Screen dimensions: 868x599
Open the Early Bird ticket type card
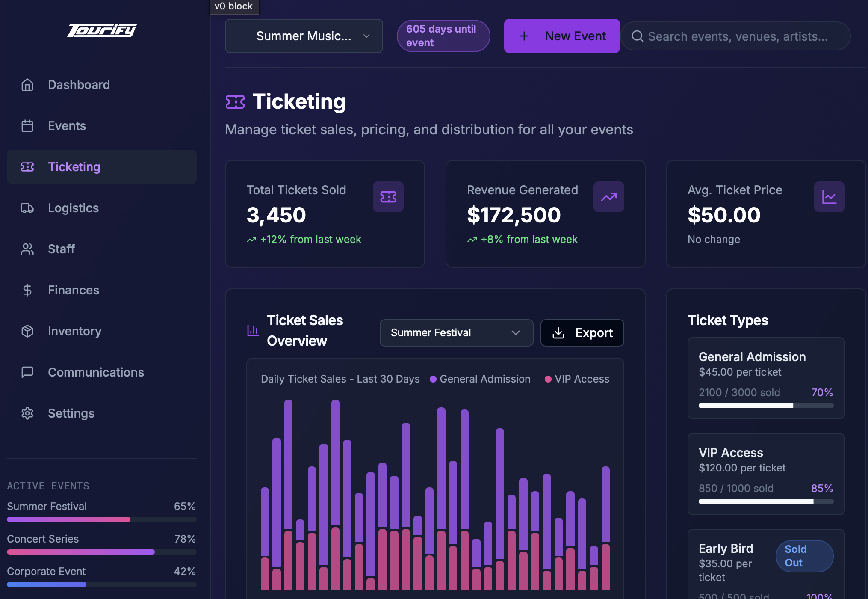click(x=766, y=564)
